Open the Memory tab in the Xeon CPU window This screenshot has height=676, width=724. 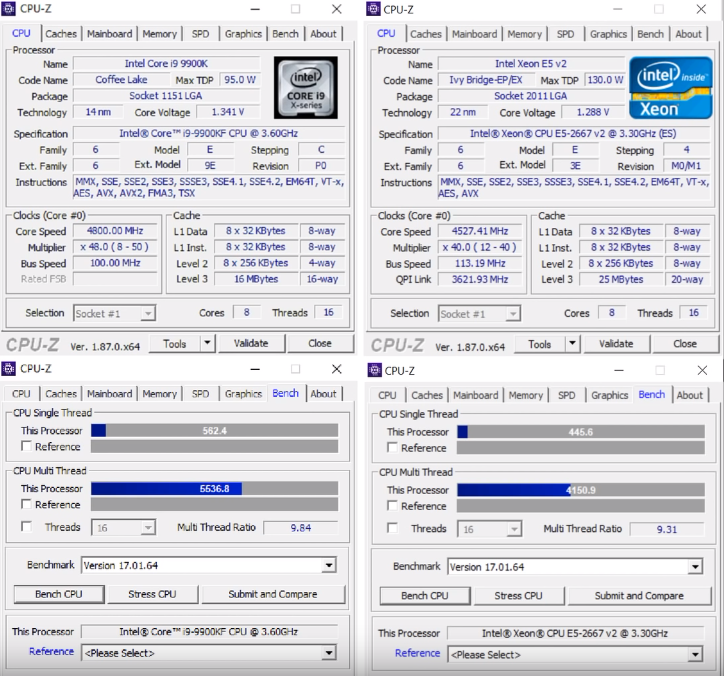[x=525, y=34]
